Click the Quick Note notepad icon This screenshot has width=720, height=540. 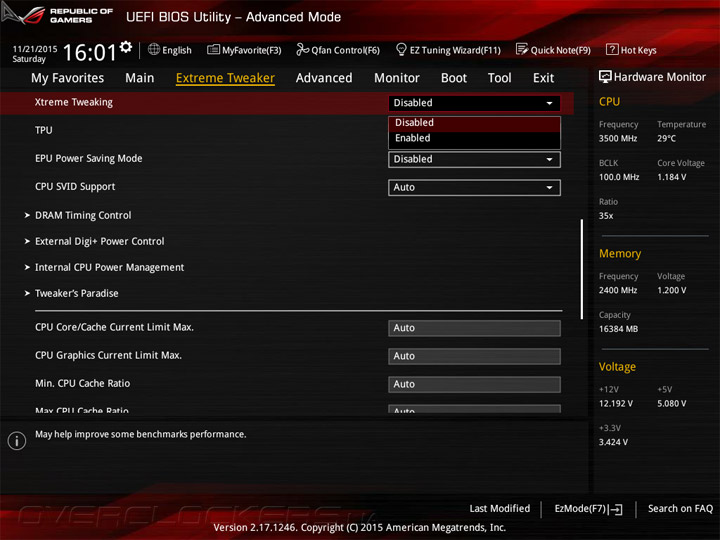[522, 50]
